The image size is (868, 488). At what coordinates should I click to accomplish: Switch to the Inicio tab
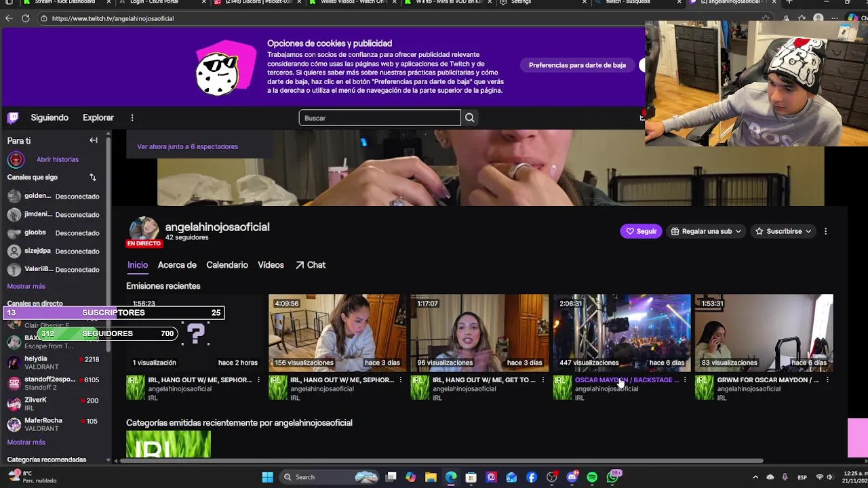pos(138,265)
